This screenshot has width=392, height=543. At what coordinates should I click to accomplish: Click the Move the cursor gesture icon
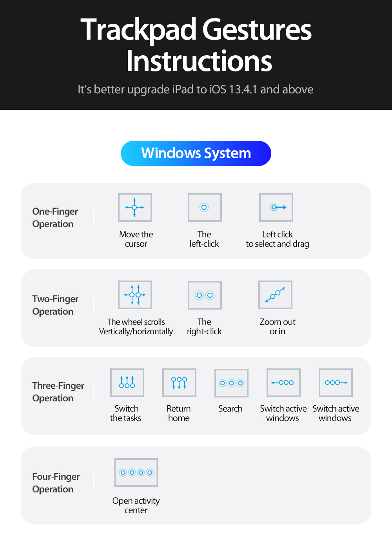tap(135, 207)
